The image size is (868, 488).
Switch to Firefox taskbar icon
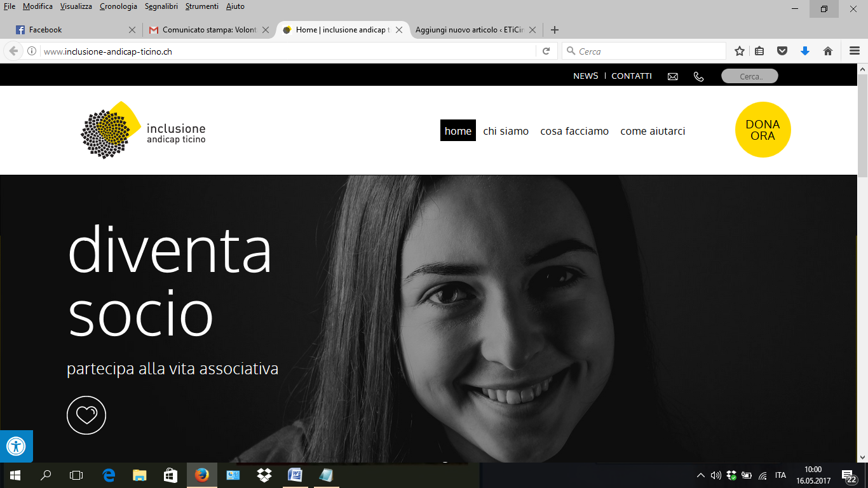point(202,475)
